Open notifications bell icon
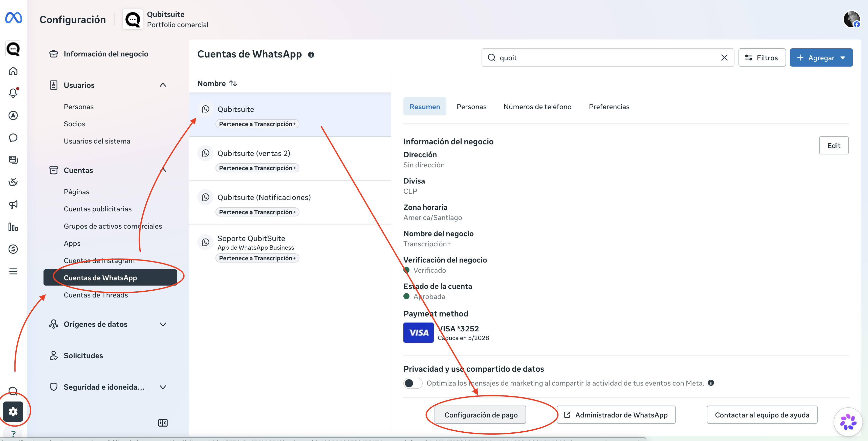 pyautogui.click(x=13, y=93)
